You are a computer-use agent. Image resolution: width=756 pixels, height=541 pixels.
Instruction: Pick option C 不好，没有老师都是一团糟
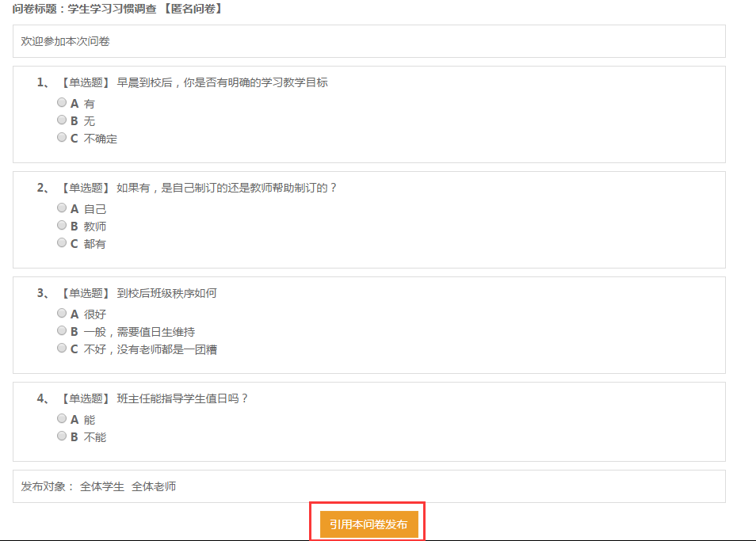click(x=62, y=348)
